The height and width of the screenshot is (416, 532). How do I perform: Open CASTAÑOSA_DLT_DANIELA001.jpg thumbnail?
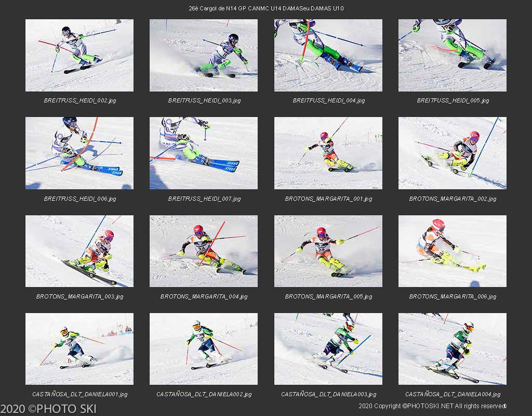tap(79, 349)
